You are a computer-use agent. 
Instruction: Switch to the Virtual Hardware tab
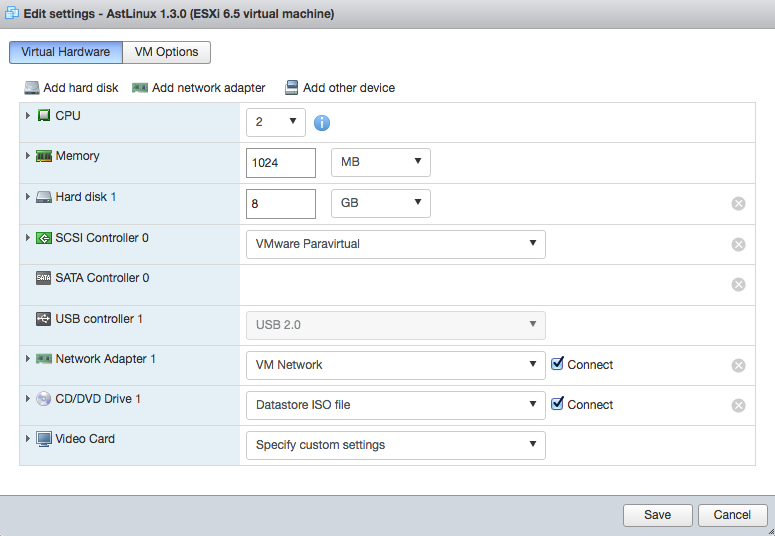click(x=66, y=52)
